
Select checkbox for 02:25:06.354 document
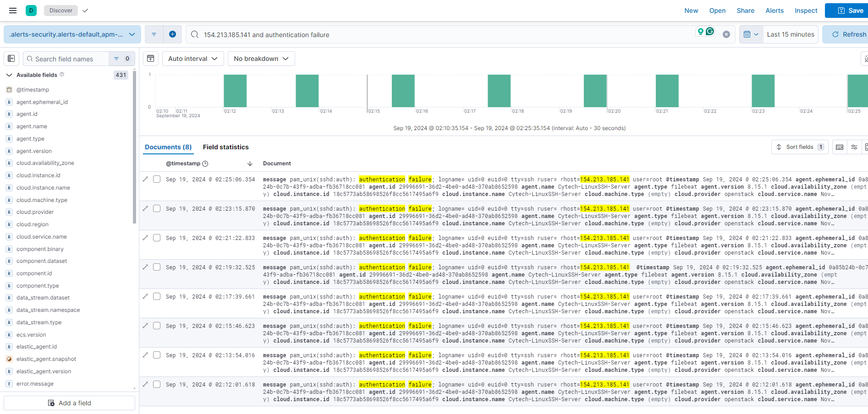click(x=157, y=179)
